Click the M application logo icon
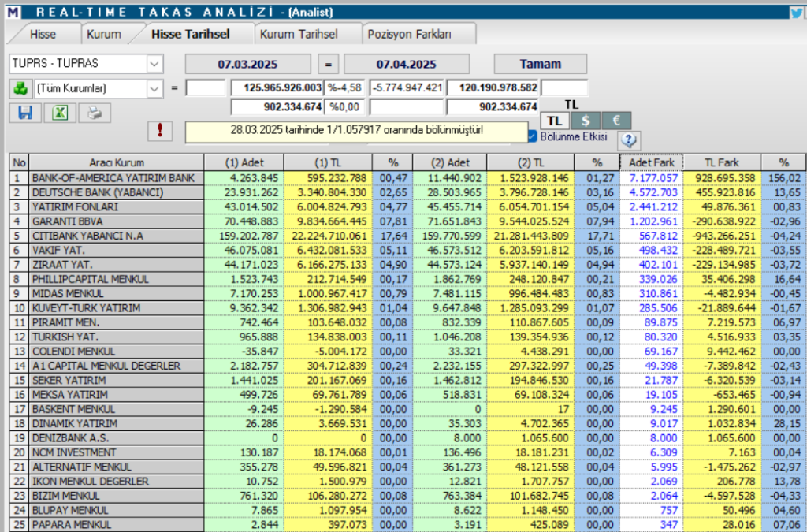The height and width of the screenshot is (532, 807). (12, 12)
